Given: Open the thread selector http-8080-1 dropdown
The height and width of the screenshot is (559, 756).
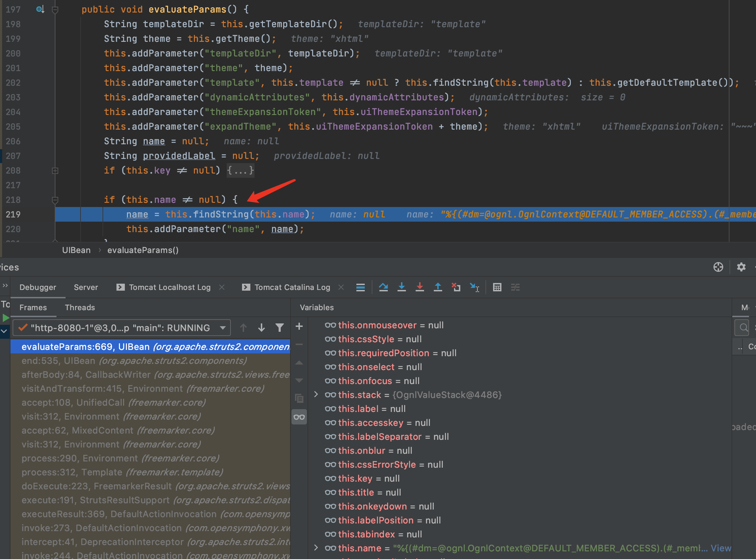Looking at the screenshot, I should (x=122, y=328).
